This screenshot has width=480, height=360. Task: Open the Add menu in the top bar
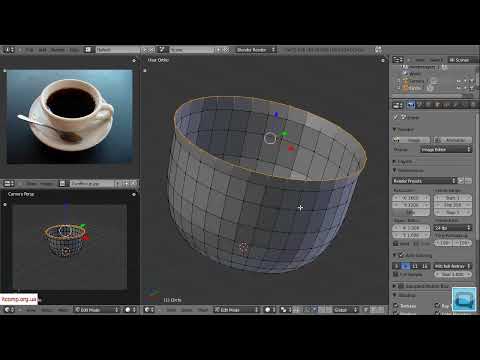(x=42, y=50)
